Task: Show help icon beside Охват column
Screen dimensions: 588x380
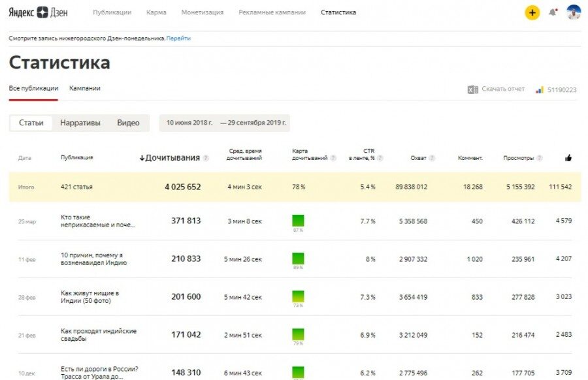Action: (x=432, y=158)
